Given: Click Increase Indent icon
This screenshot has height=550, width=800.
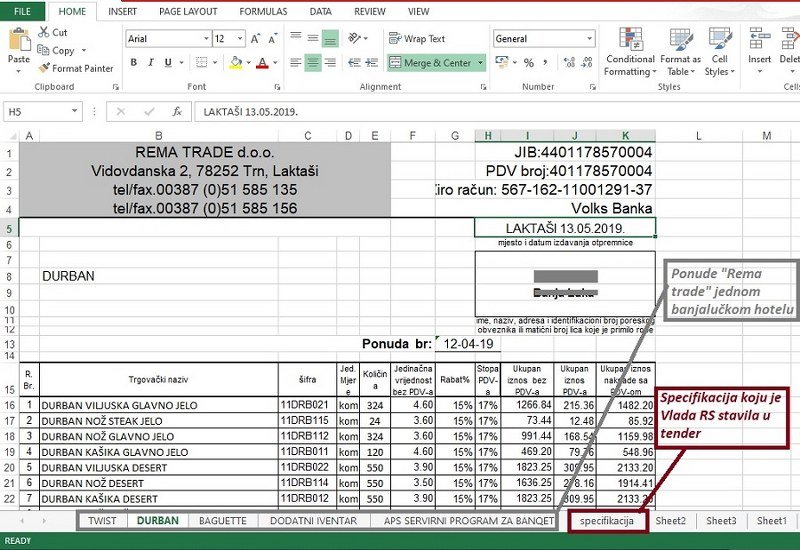Looking at the screenshot, I should point(371,63).
